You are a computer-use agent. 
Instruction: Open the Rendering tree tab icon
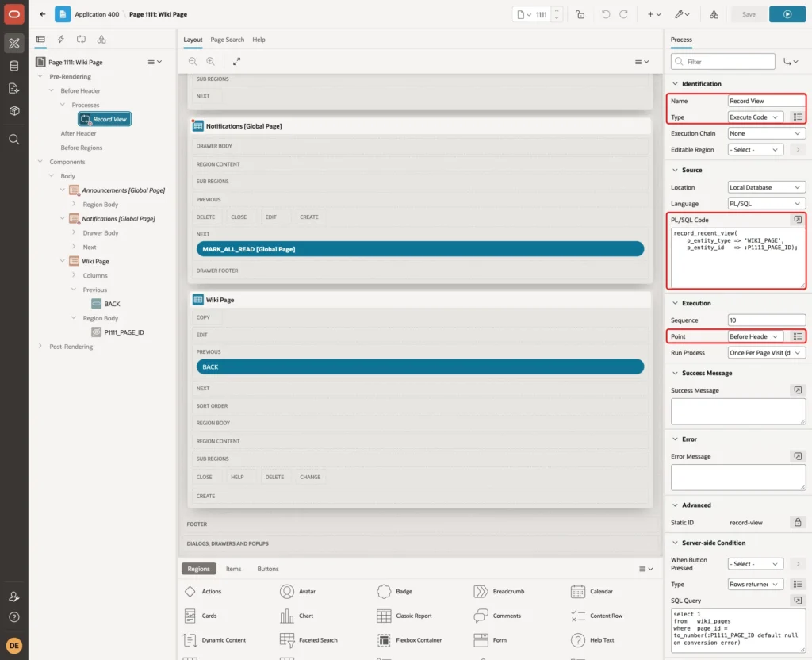click(40, 40)
